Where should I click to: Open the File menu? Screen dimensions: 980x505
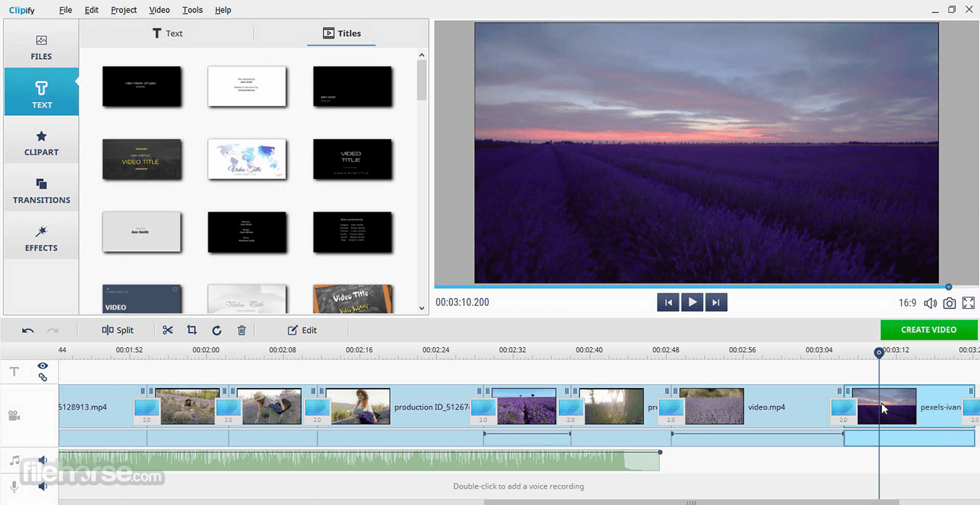point(65,10)
